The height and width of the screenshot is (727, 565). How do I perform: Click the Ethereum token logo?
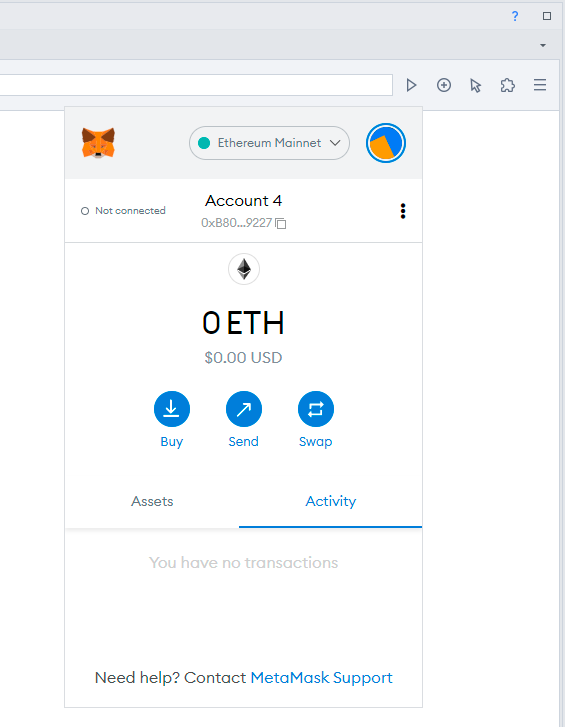click(x=244, y=269)
